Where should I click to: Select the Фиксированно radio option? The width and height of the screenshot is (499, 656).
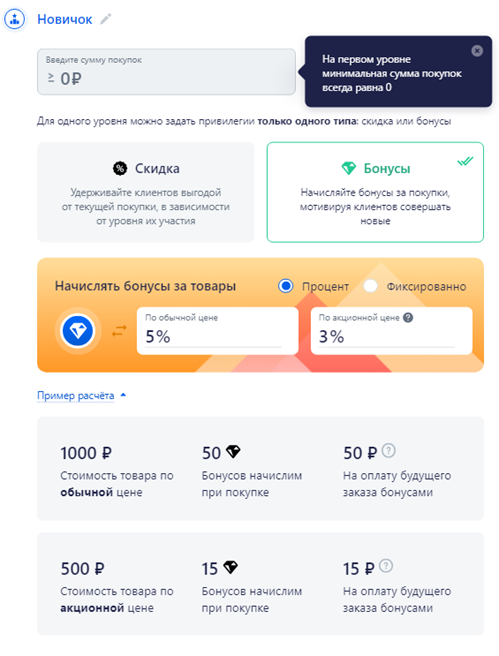[x=370, y=286]
